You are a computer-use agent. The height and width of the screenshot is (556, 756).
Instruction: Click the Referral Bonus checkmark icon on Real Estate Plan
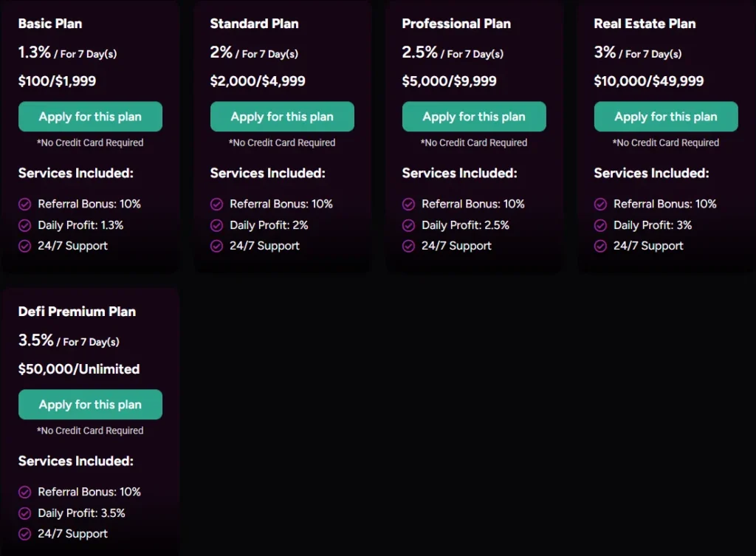[600, 204]
